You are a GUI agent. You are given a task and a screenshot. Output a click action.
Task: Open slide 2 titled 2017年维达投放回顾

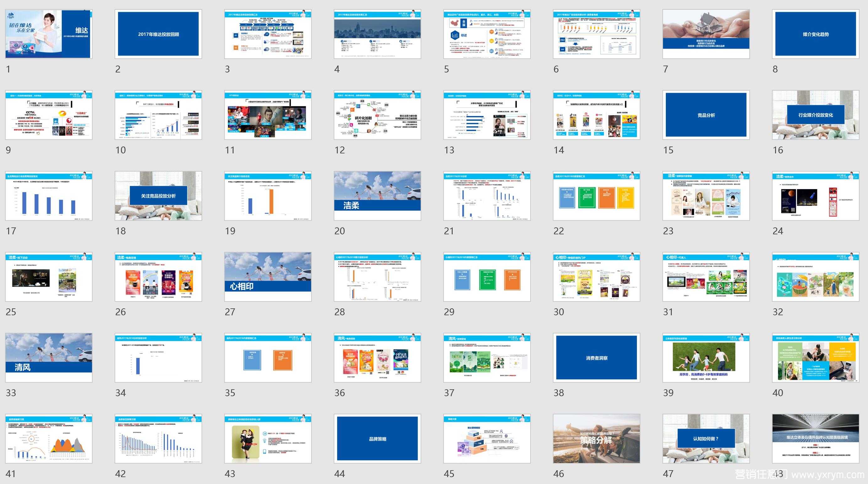pyautogui.click(x=158, y=34)
